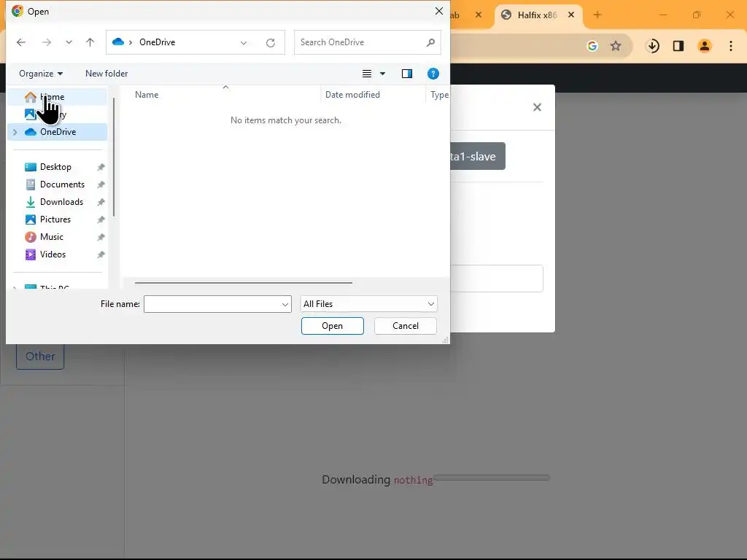Open the dialog Help button

point(433,74)
